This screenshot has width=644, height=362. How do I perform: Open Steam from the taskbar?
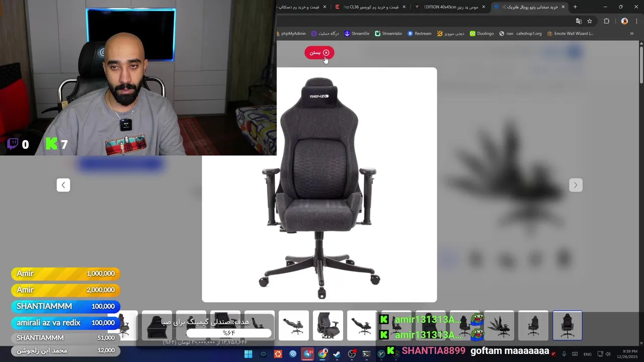pos(337,354)
